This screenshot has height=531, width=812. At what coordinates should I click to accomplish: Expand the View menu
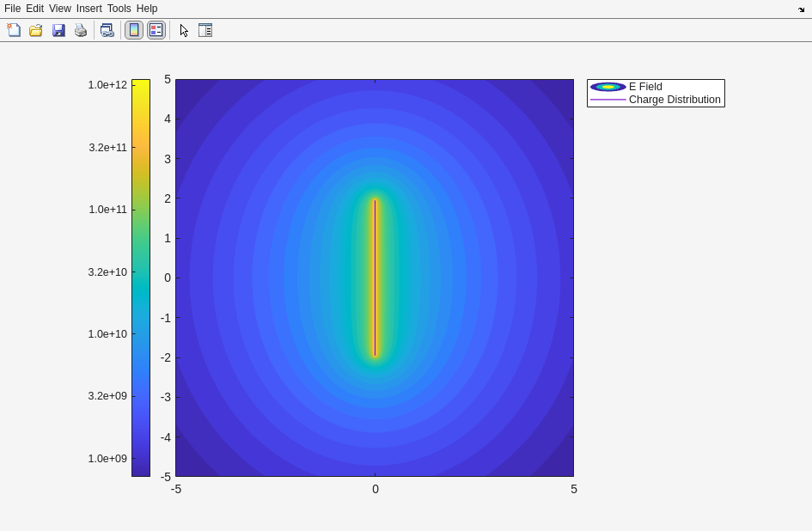coord(59,9)
